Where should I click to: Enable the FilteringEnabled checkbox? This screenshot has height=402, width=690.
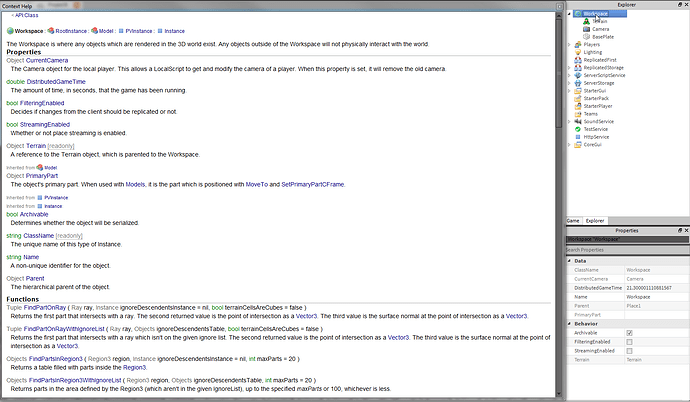pyautogui.click(x=629, y=342)
